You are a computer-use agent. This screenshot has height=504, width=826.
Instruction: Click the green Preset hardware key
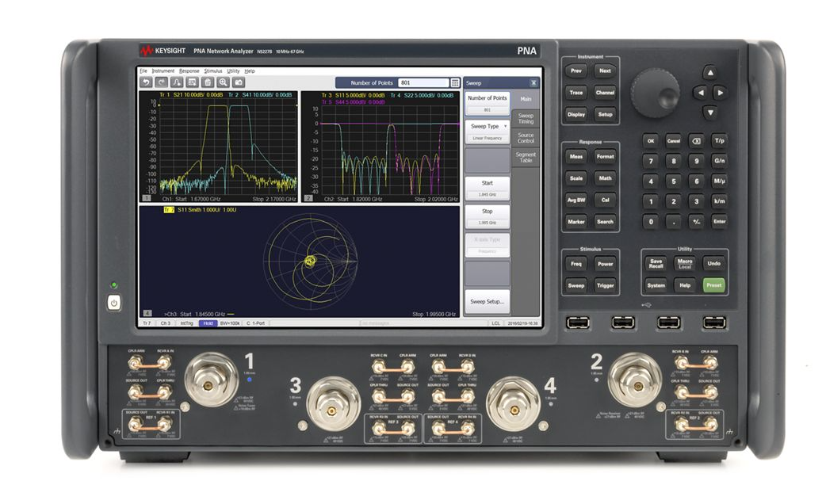(x=713, y=285)
